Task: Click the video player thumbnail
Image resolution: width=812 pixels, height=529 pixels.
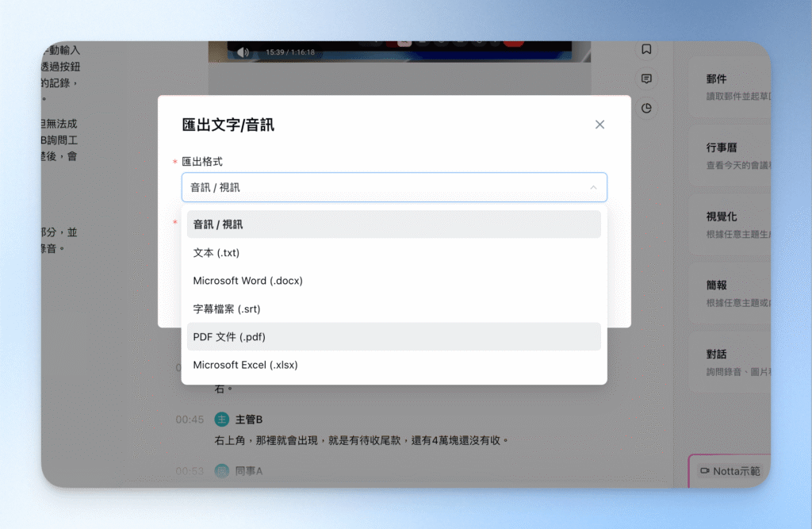Action: click(x=400, y=52)
